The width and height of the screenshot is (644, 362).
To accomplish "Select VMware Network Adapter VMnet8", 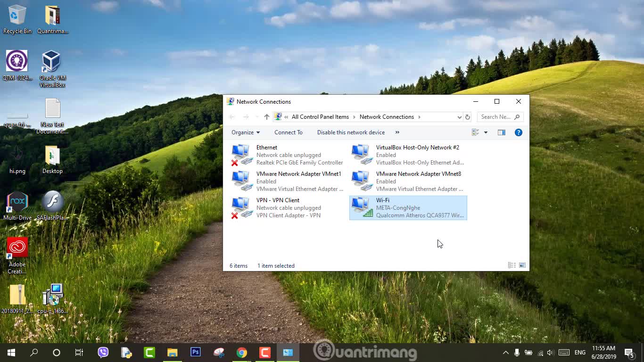I will 408,181.
